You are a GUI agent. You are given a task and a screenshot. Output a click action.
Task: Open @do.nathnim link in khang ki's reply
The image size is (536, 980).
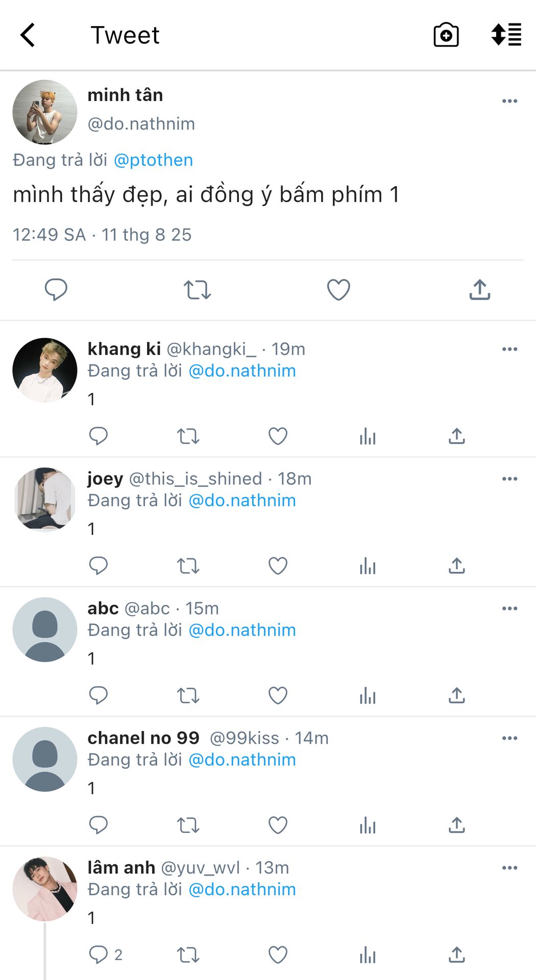point(242,371)
